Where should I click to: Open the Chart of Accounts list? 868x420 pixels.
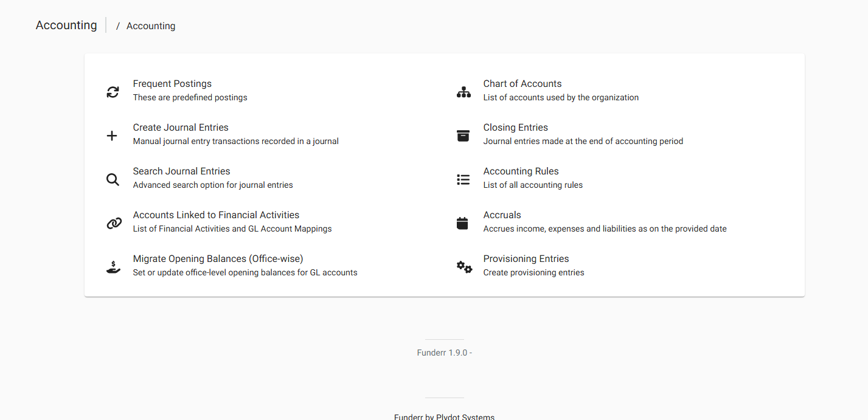pyautogui.click(x=523, y=83)
